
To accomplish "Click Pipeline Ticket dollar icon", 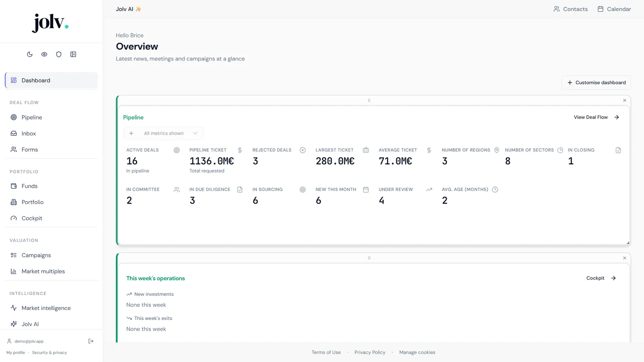I will (240, 150).
